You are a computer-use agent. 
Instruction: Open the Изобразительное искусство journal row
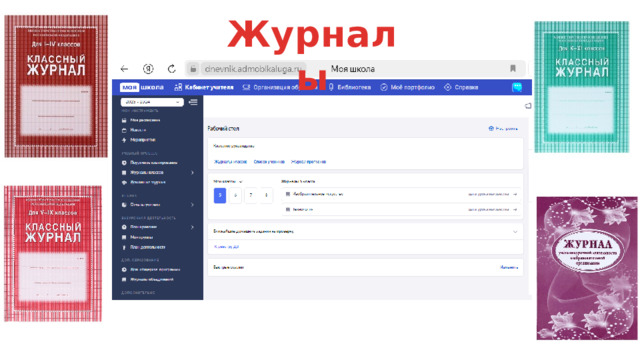(401, 194)
